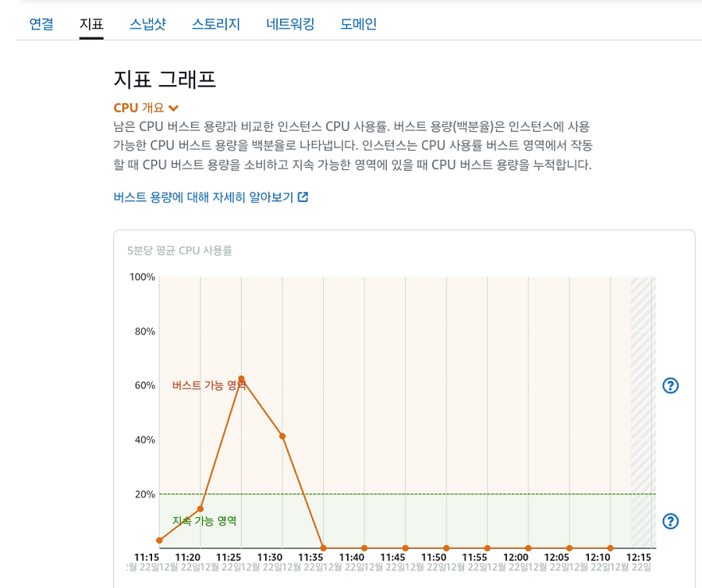Click the last data point at 12:10
The height and width of the screenshot is (588, 702).
point(610,547)
